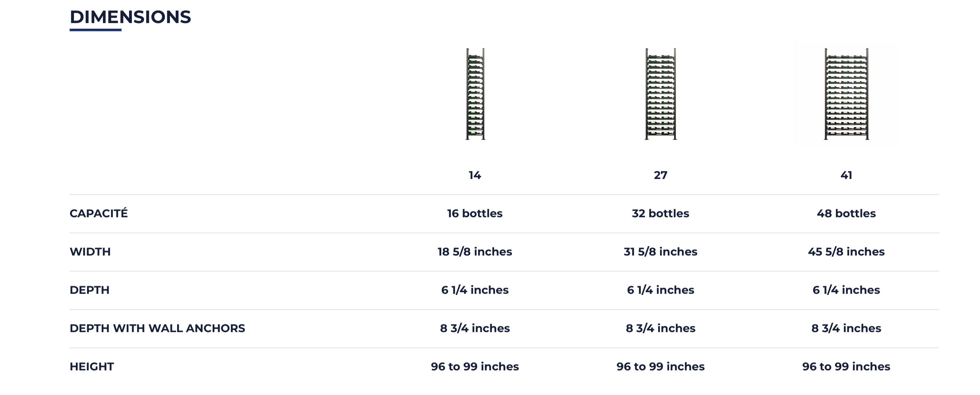Click the "45 5/8 inches" width value
The image size is (980, 395).
(x=846, y=252)
